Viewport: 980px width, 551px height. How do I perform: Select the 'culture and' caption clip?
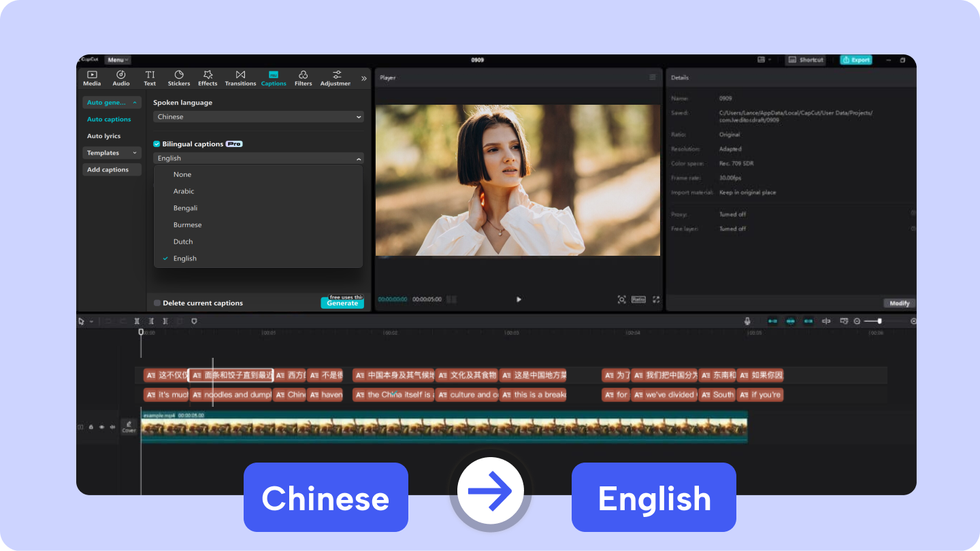pyautogui.click(x=467, y=395)
